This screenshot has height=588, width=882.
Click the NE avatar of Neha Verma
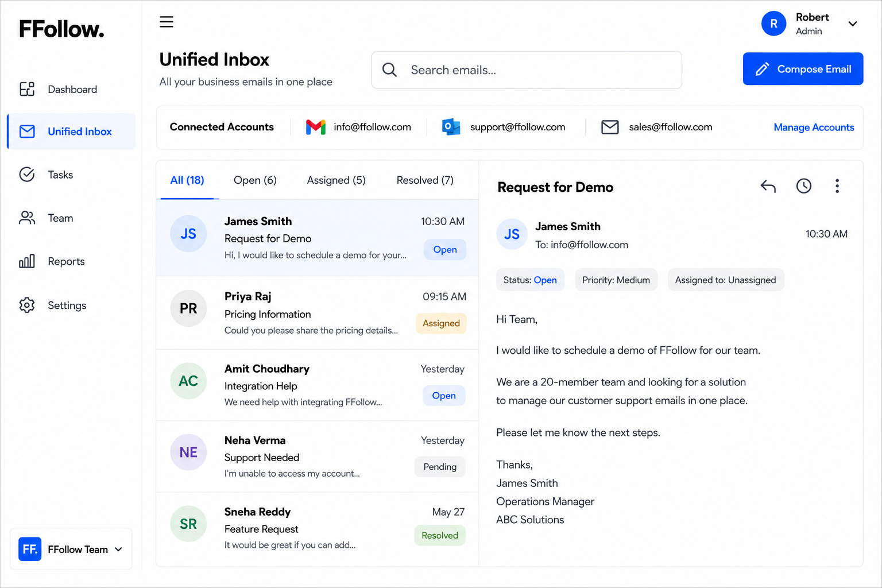(x=188, y=452)
